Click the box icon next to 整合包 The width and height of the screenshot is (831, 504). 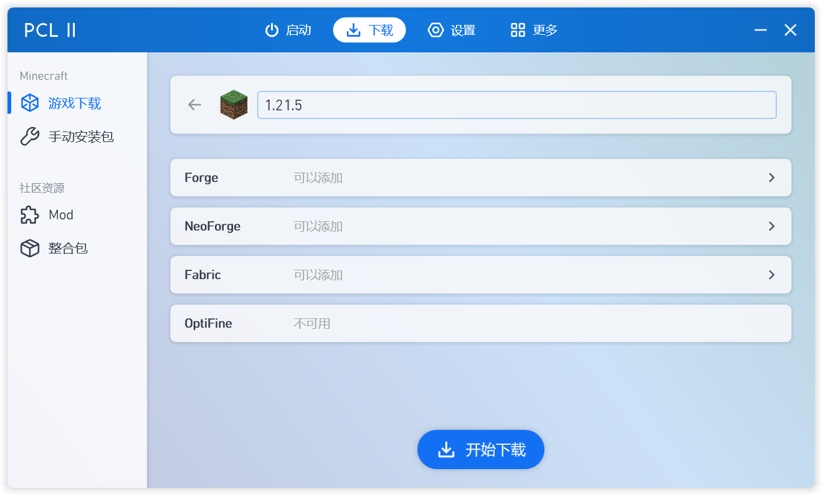coord(30,249)
